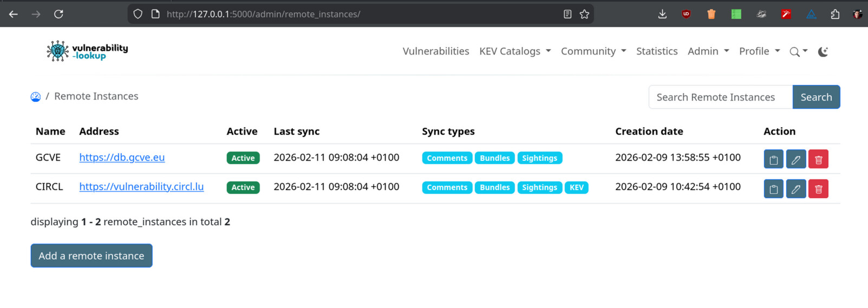Click the vulnerability-lookup logo
Screen dimensions: 868x308
(87, 51)
